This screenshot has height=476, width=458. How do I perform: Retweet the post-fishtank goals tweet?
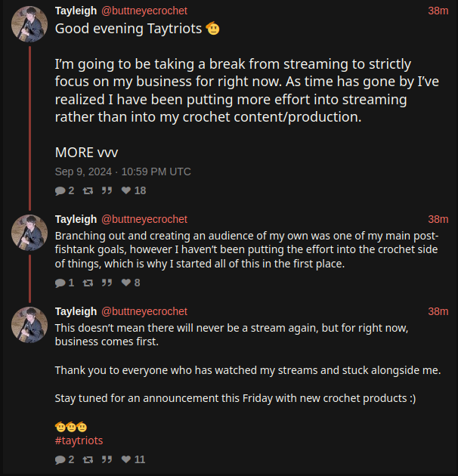(88, 283)
